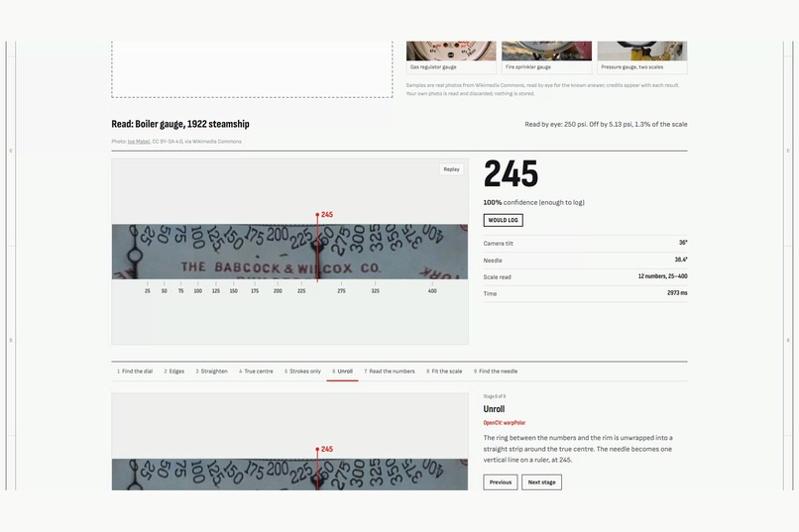Select the Strokes only stage tab
The height and width of the screenshot is (532, 799).
(x=302, y=372)
